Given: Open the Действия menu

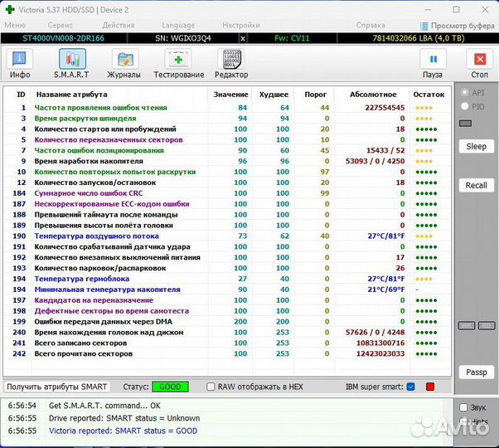Looking at the screenshot, I should (x=118, y=25).
